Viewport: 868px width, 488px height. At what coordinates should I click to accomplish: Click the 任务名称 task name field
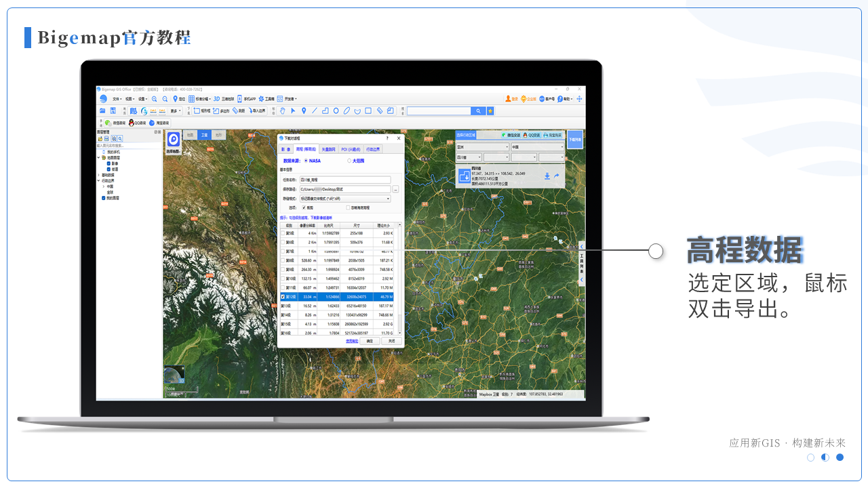coord(345,180)
